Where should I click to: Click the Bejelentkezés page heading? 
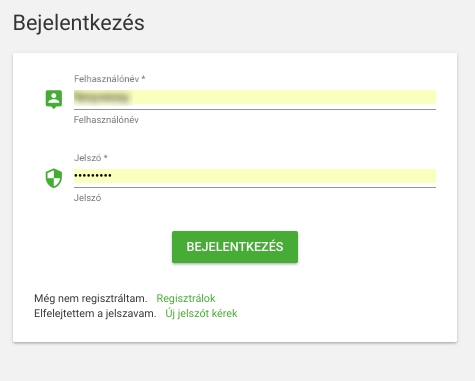(x=79, y=23)
